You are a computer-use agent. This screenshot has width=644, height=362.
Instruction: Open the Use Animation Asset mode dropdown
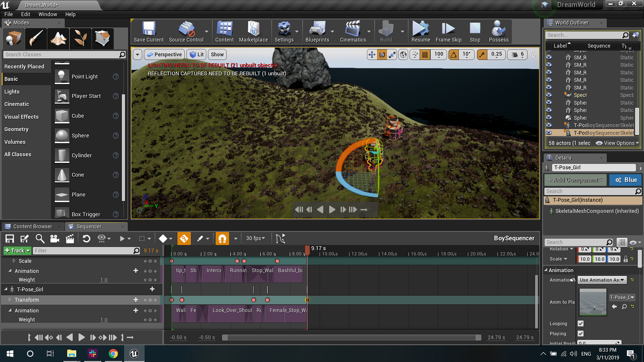click(x=602, y=280)
